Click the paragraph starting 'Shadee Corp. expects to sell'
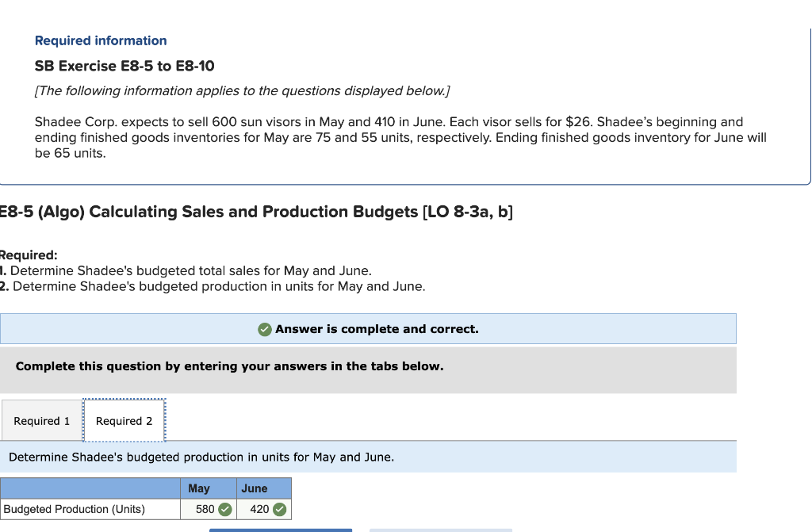 pos(400,137)
